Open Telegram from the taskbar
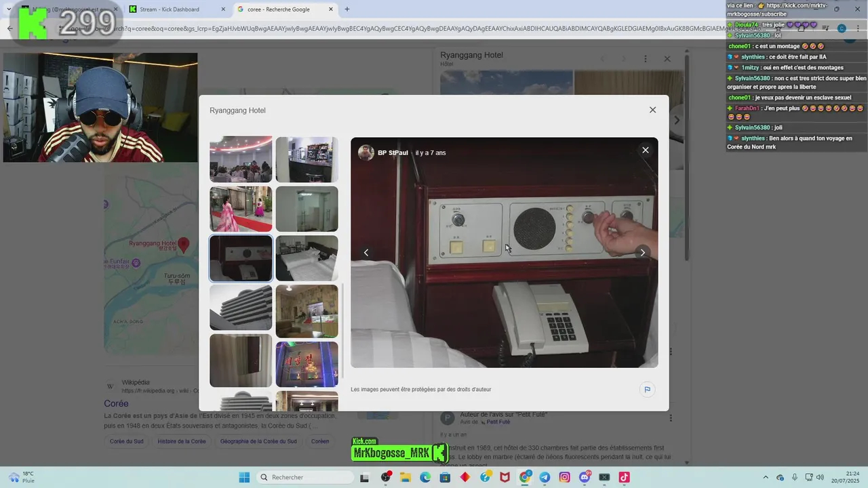This screenshot has height=488, width=868. (545, 477)
